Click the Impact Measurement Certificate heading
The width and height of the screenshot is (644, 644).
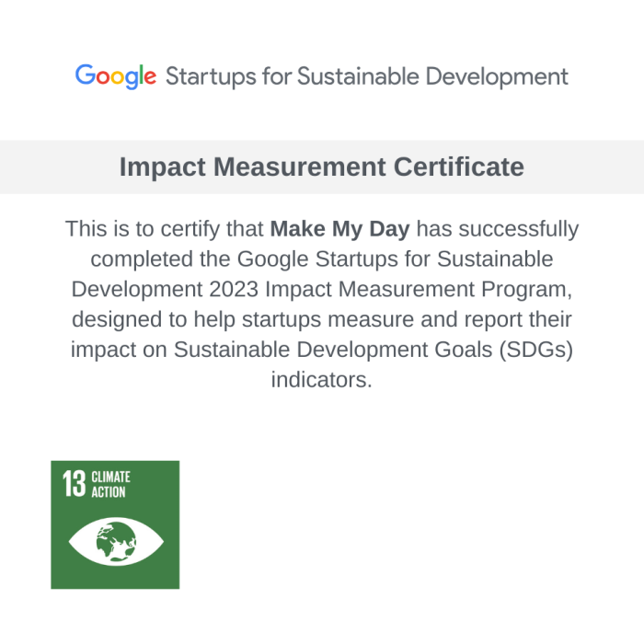tap(322, 167)
